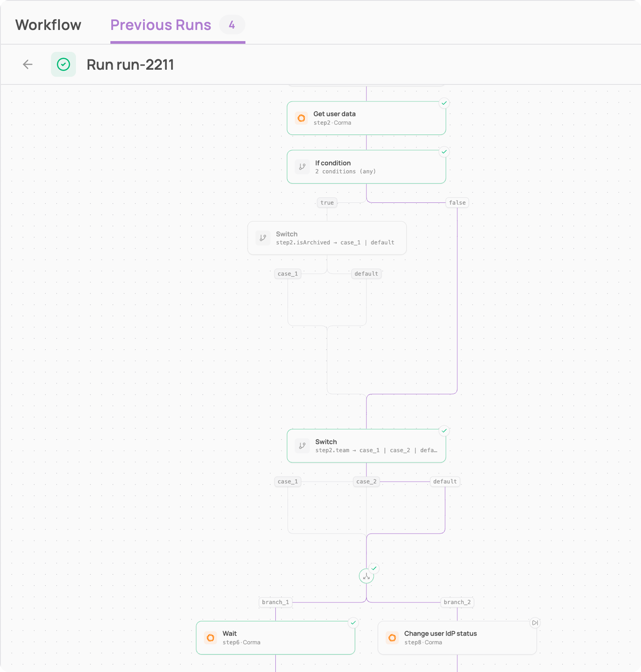Click the Corma icon on Change user IdP status
Screen dimensions: 641x672
pos(392,638)
